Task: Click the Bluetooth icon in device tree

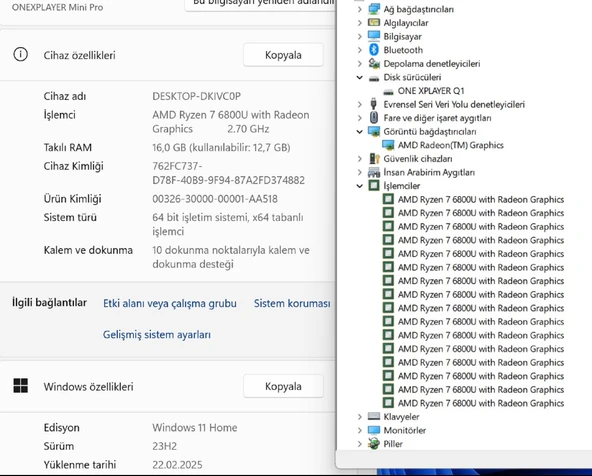Action: coord(374,50)
